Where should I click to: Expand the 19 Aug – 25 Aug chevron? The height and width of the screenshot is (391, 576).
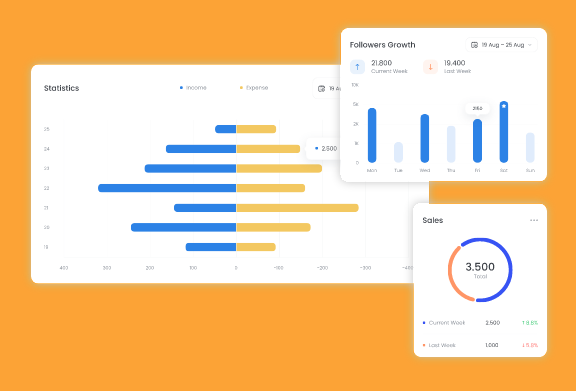tap(530, 45)
